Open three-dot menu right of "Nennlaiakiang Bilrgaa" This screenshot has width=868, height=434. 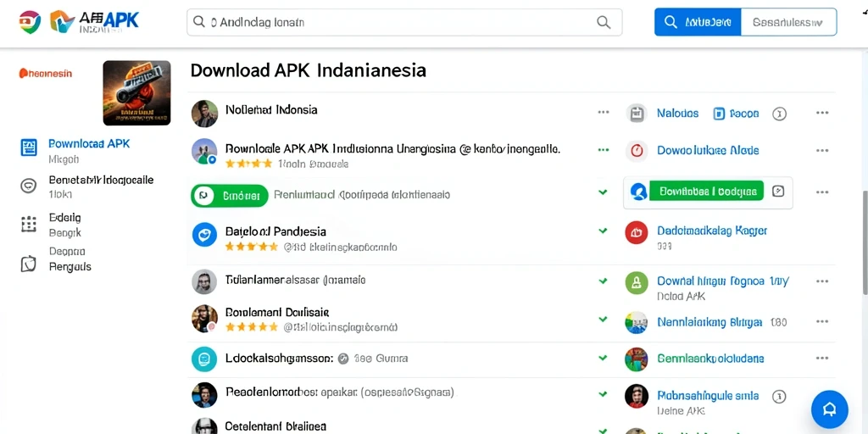(x=822, y=321)
